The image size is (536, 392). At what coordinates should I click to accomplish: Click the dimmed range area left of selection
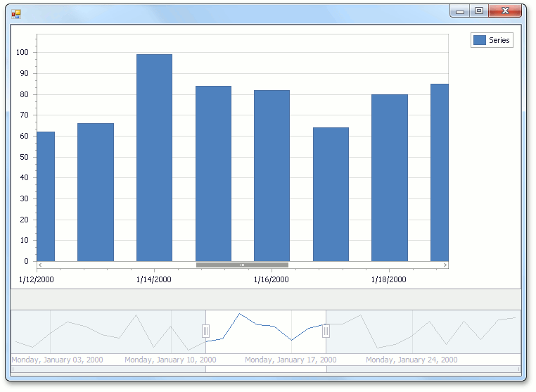pyautogui.click(x=108, y=331)
